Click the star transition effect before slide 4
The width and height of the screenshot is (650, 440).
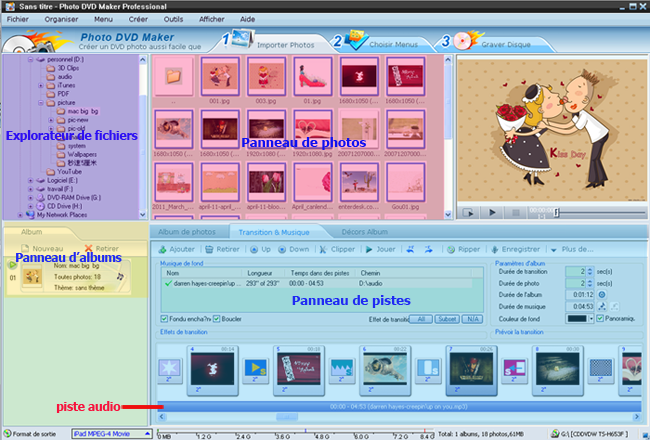(x=170, y=369)
